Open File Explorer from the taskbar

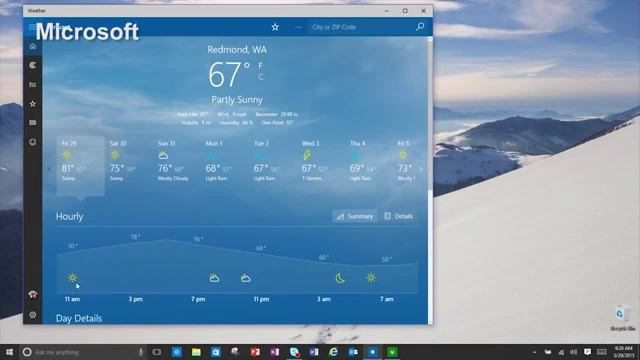coord(196,352)
